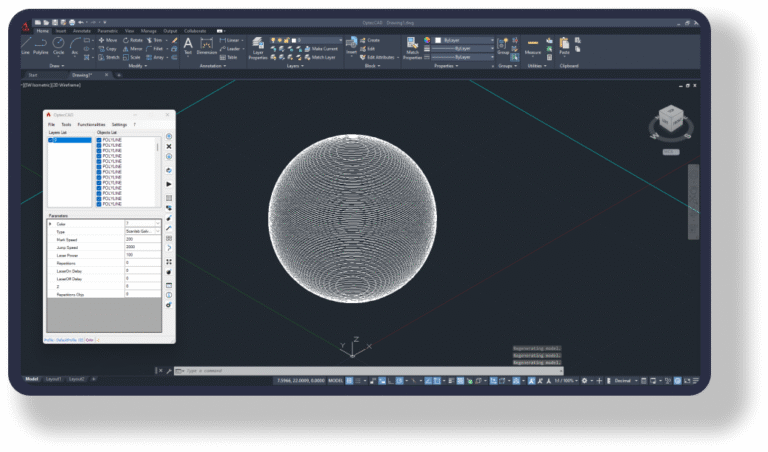Open the Home ribbon tab

pos(43,31)
